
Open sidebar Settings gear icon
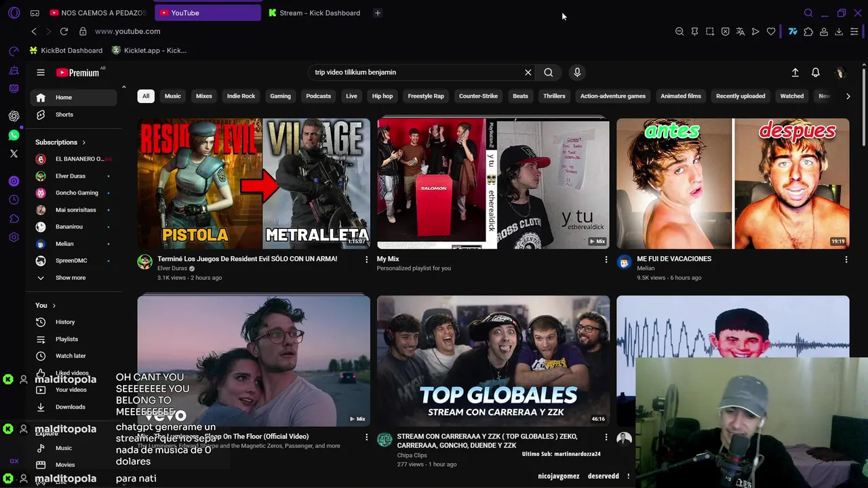14,237
